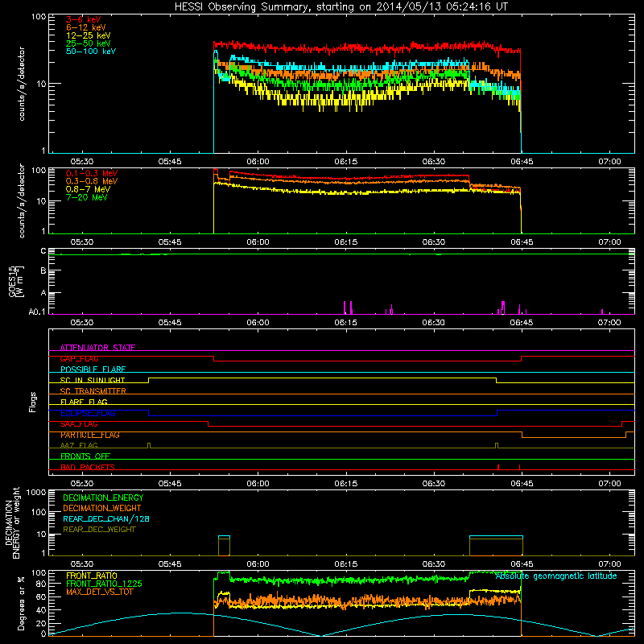Pick the 'C' flux class tick label

click(43, 251)
